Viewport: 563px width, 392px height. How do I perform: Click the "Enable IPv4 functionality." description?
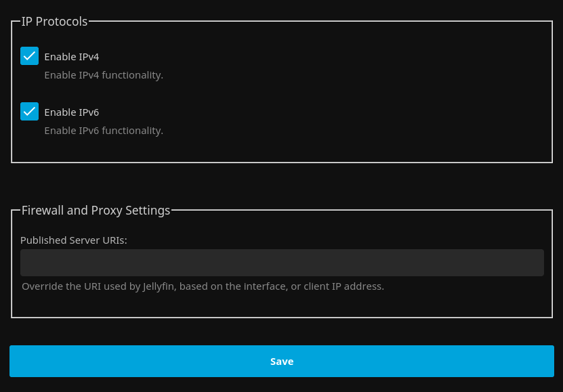[104, 75]
